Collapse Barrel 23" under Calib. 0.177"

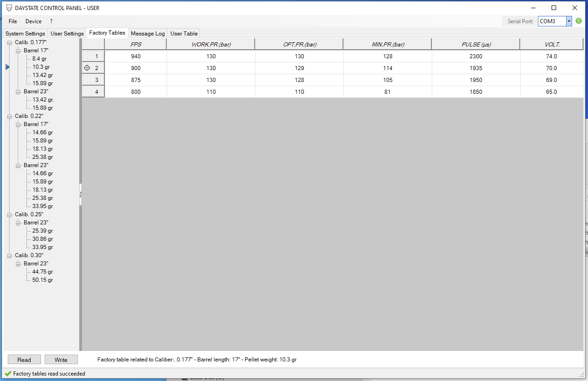click(x=18, y=91)
